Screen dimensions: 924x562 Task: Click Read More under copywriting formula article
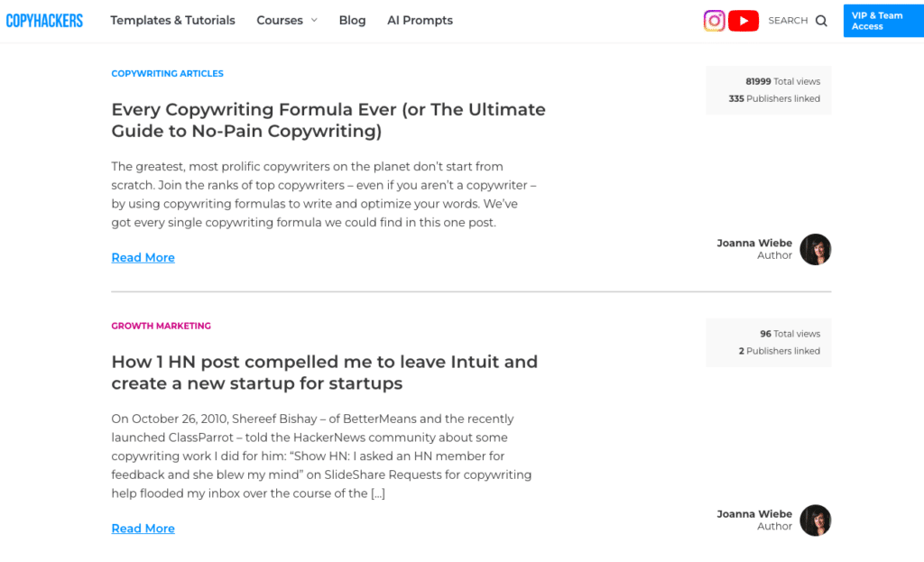click(x=143, y=257)
